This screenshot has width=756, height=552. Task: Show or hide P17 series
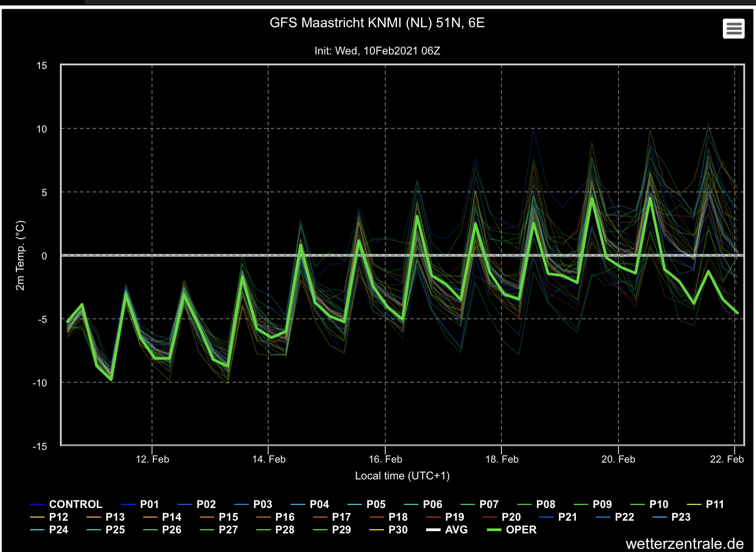332,517
